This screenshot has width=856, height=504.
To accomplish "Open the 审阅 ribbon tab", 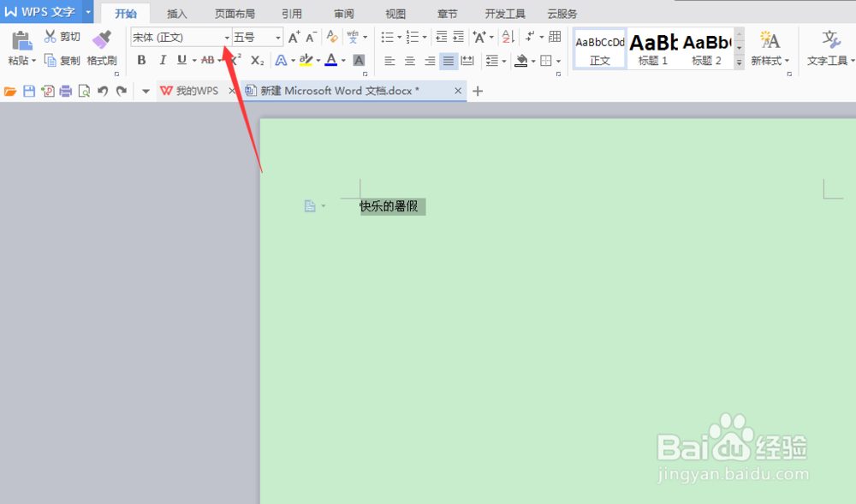I will [x=343, y=13].
